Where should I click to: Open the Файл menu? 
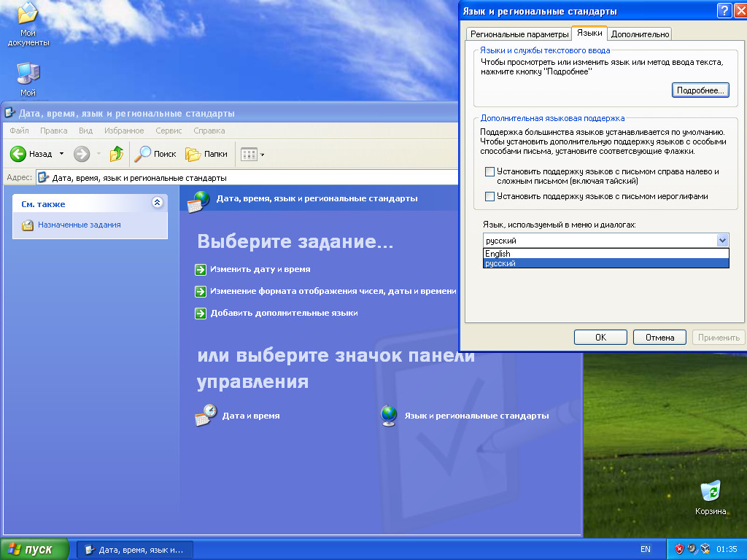(19, 131)
